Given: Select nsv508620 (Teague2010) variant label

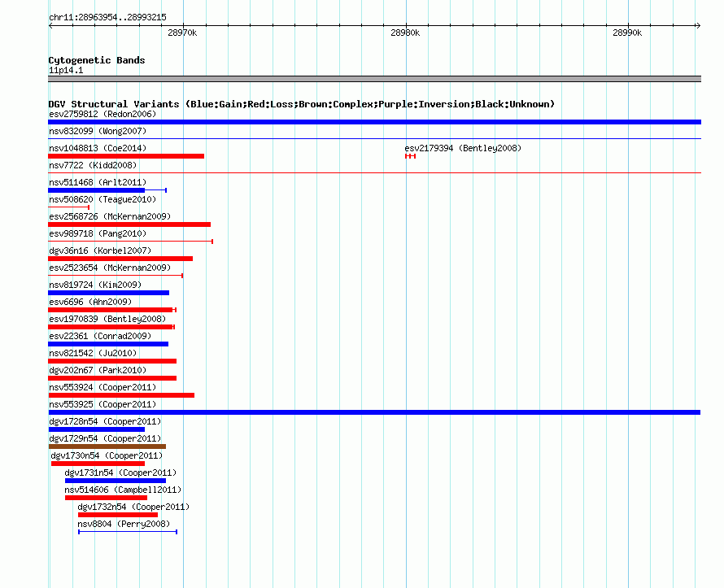Looking at the screenshot, I should pos(102,199).
